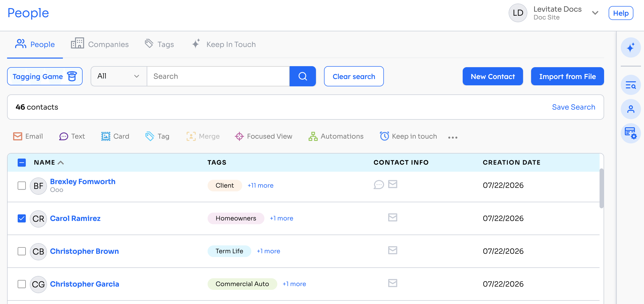Expand +1 more tags for Christopher Brown
This screenshot has width=644, height=304.
268,251
